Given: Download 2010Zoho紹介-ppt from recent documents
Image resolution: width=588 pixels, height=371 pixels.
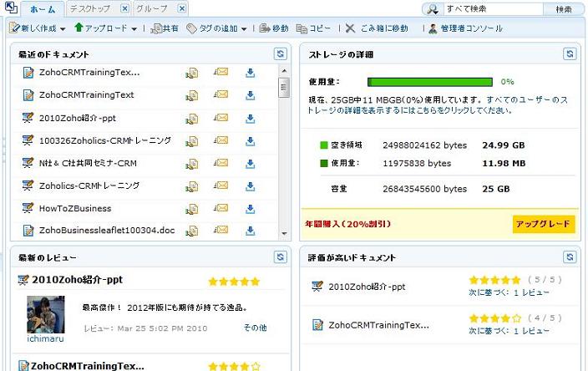Looking at the screenshot, I should (x=250, y=119).
